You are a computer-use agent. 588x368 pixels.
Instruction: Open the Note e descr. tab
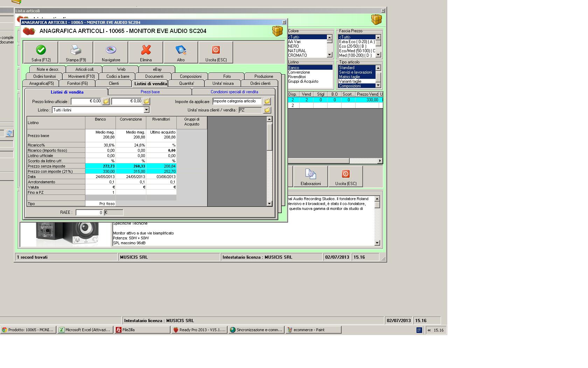(x=48, y=69)
